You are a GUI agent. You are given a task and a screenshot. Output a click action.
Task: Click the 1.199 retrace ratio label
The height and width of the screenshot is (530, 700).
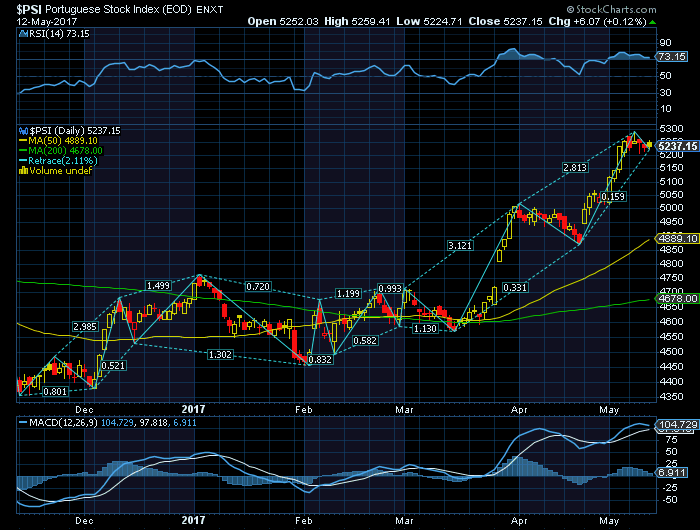pos(348,293)
